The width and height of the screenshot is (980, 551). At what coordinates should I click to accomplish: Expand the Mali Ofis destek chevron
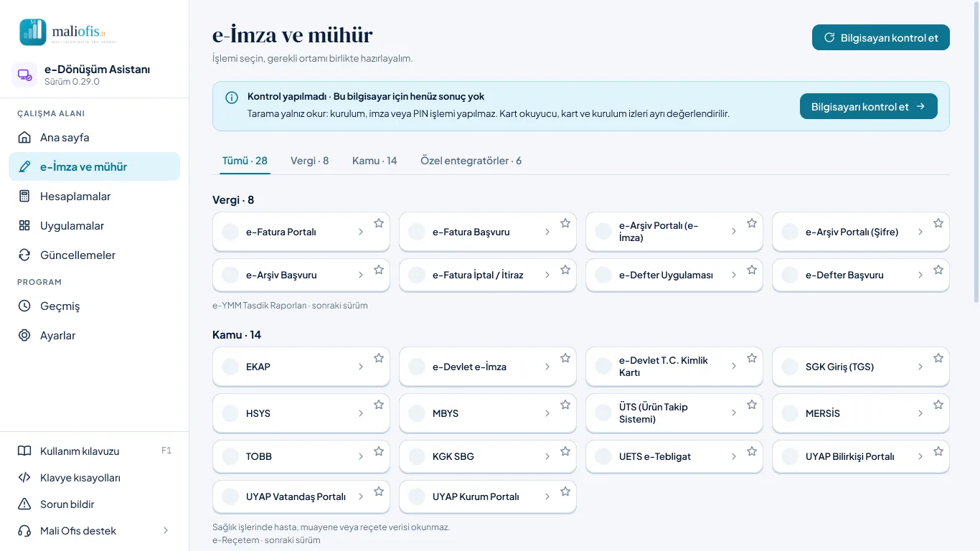coord(166,531)
